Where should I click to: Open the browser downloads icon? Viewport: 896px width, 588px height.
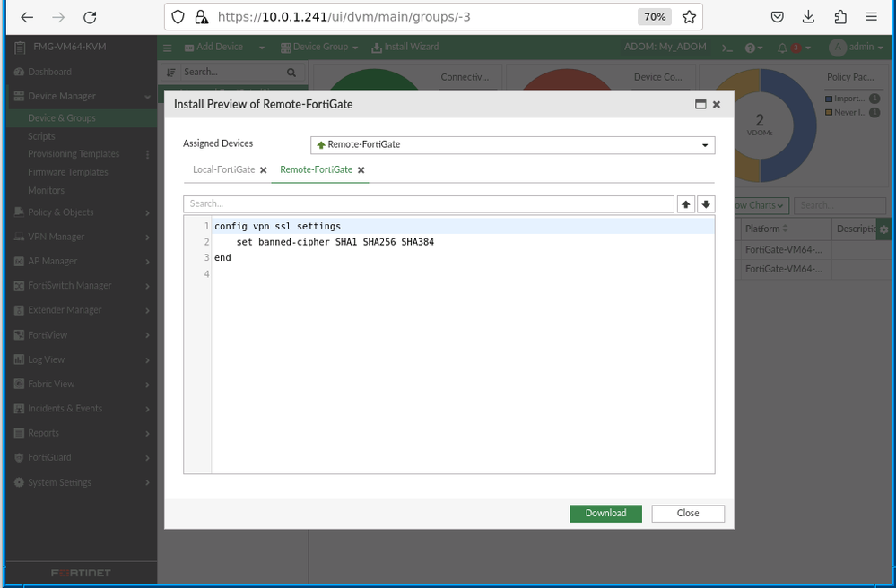coord(809,17)
